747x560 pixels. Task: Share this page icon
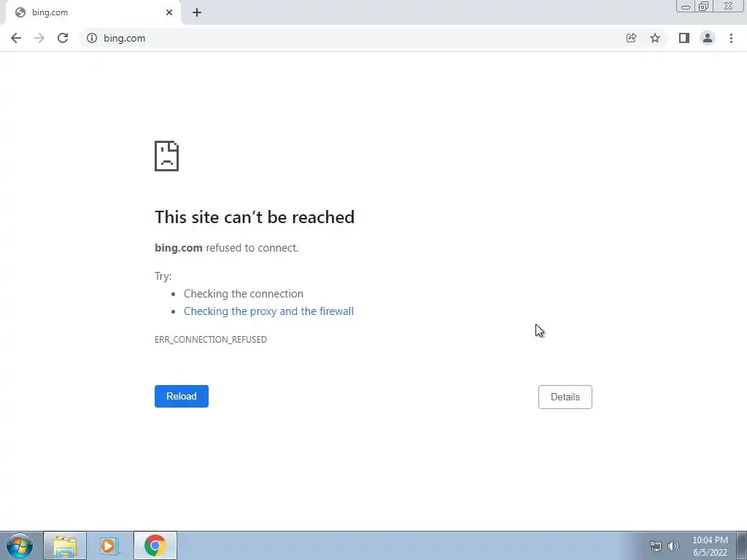(631, 38)
